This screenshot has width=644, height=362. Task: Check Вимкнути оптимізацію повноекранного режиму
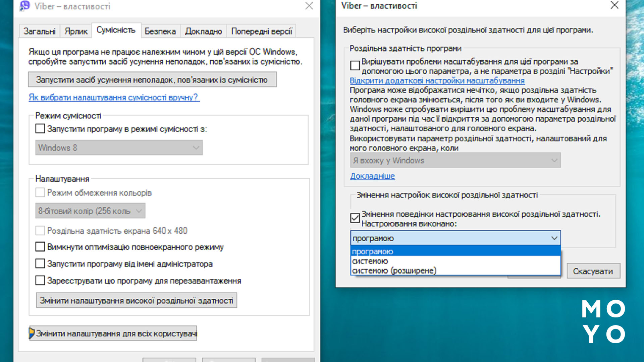40,247
